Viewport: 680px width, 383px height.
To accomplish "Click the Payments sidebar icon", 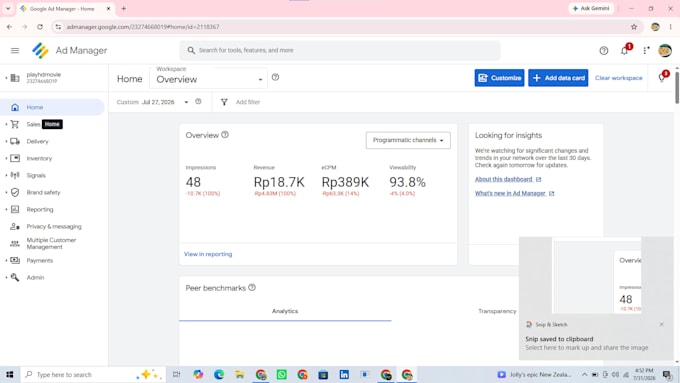I will pyautogui.click(x=15, y=260).
